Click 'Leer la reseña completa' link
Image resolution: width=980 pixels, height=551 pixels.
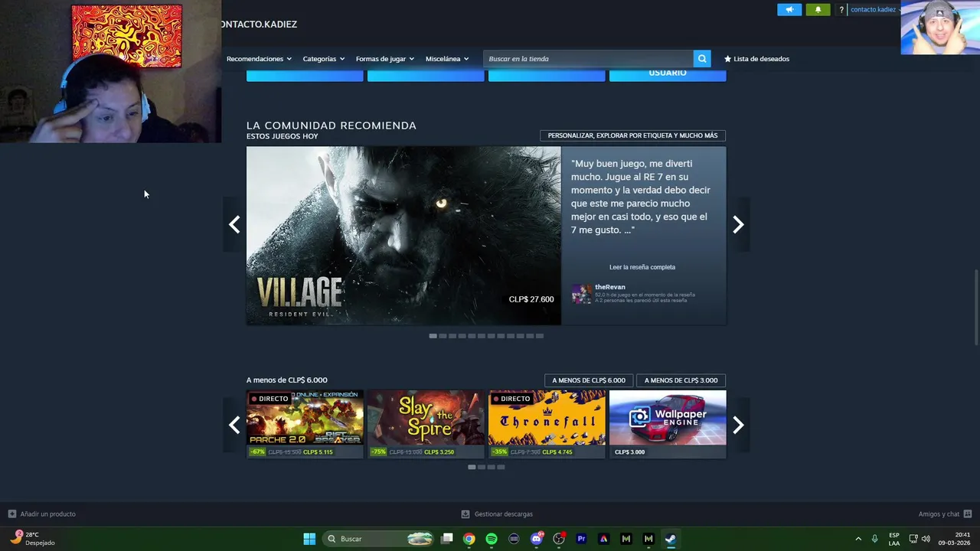(642, 267)
